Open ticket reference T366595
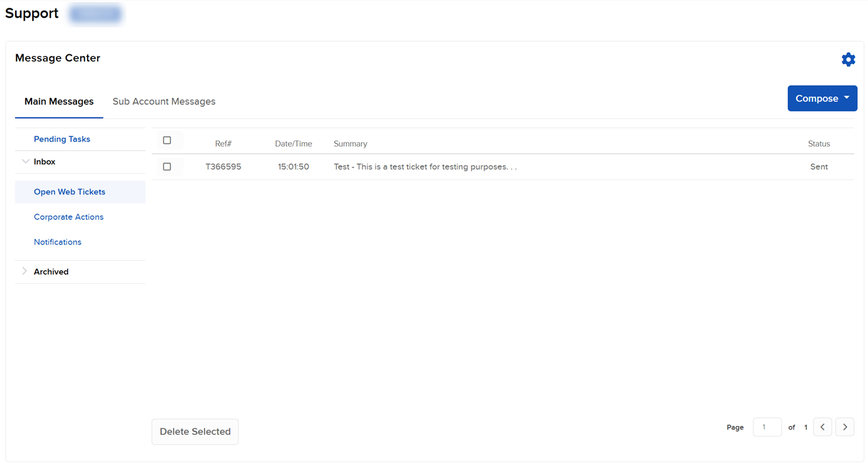 tap(223, 167)
